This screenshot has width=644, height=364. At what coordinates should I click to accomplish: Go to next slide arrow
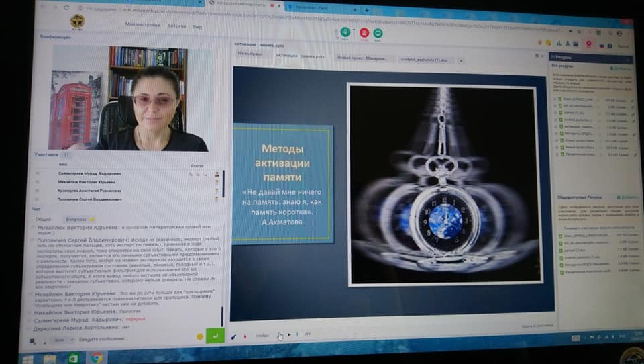click(289, 335)
